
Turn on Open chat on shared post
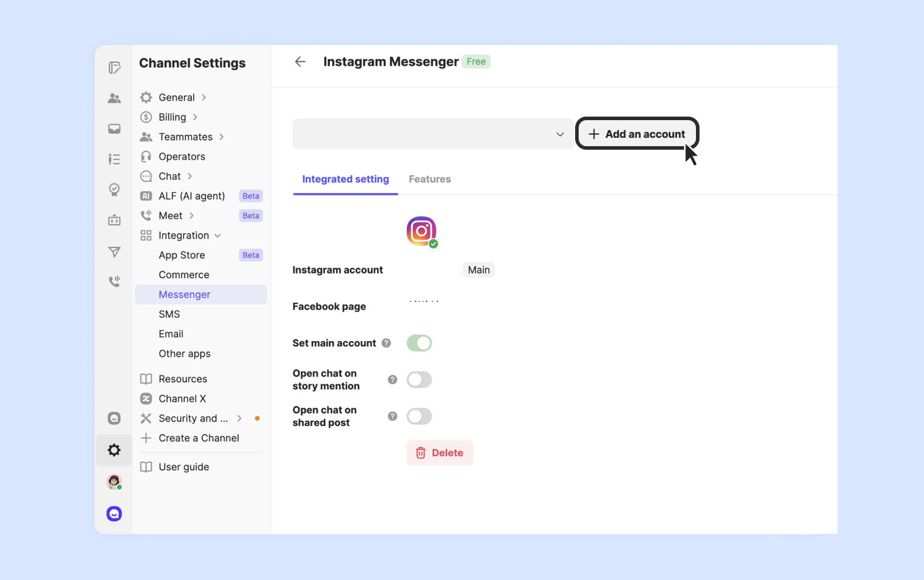click(419, 417)
